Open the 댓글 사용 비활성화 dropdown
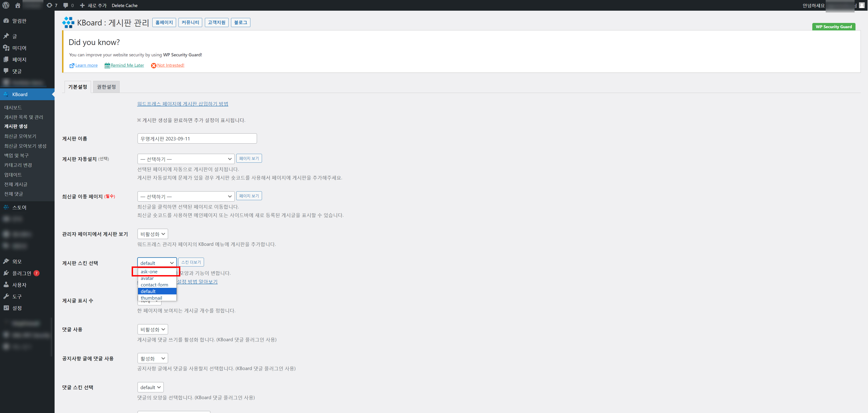The width and height of the screenshot is (868, 413). (x=153, y=329)
